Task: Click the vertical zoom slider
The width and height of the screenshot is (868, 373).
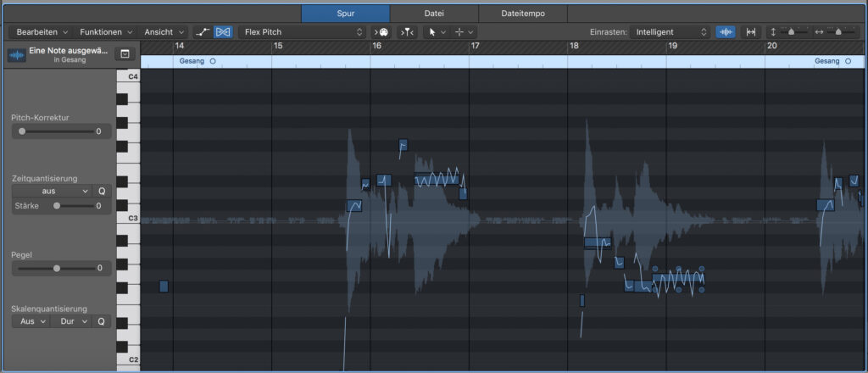Action: click(x=794, y=32)
